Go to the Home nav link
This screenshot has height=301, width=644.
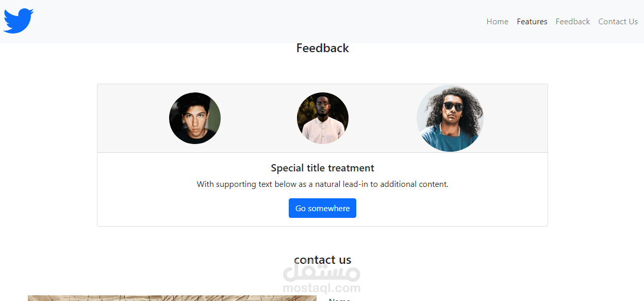[x=497, y=22]
